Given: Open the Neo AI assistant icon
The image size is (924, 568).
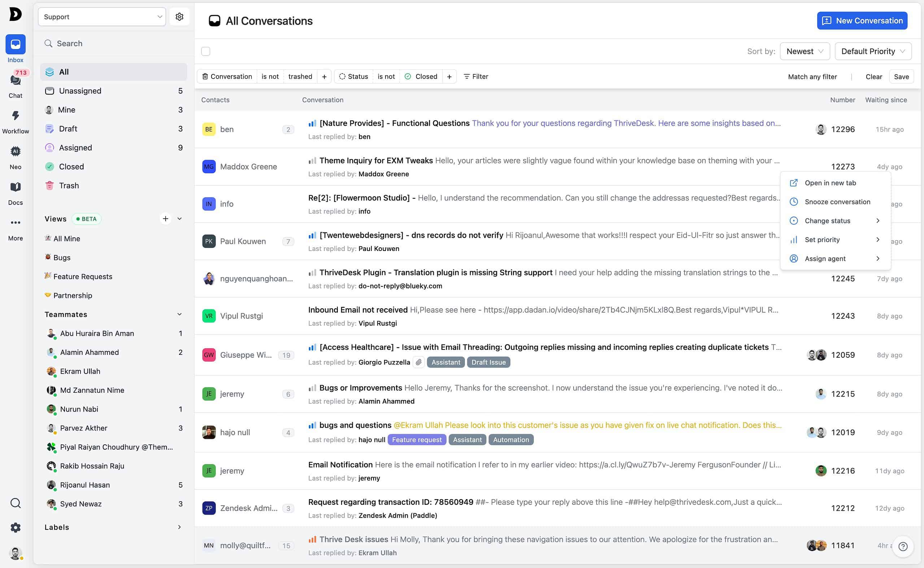Looking at the screenshot, I should [16, 151].
